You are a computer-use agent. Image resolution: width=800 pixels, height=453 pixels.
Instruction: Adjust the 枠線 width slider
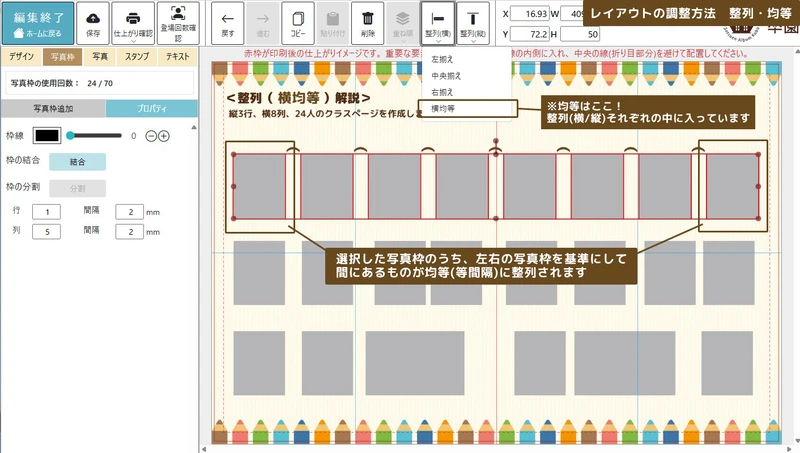click(94, 136)
